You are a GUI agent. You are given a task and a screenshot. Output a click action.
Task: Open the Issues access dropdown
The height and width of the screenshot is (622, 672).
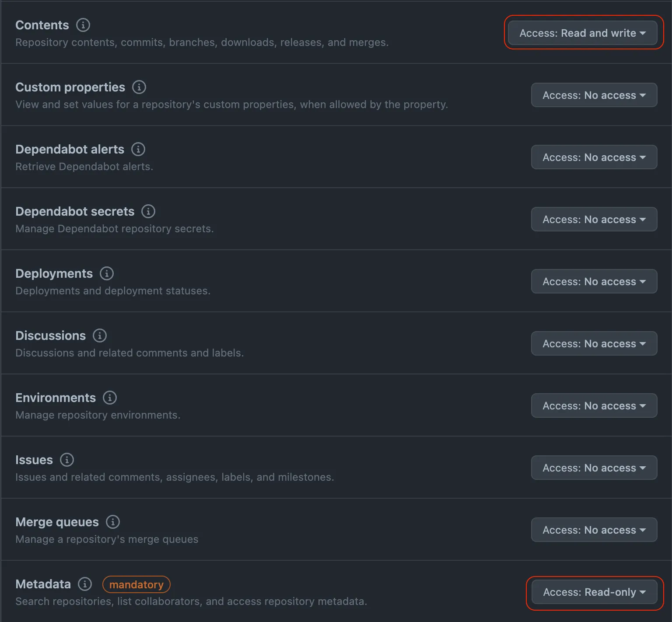click(594, 468)
